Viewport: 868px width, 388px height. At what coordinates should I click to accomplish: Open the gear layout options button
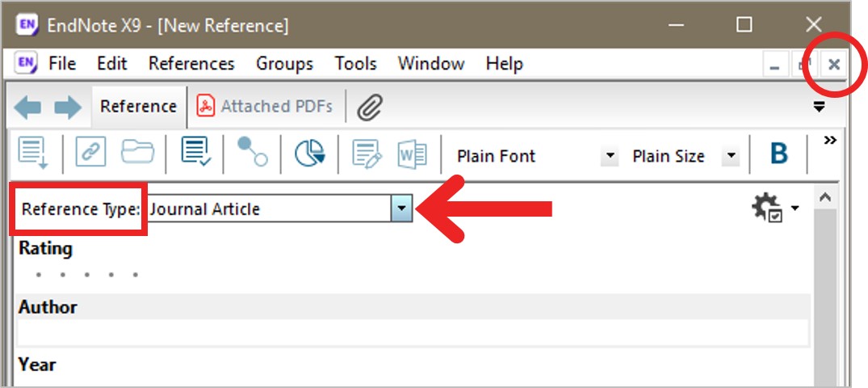click(776, 209)
